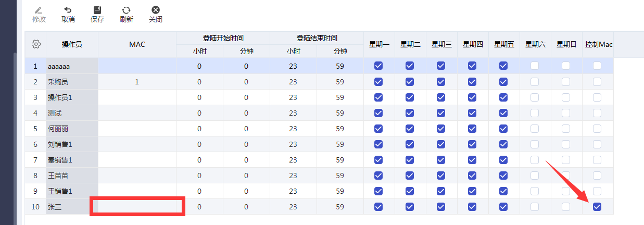Toggle 星期五 checkbox for 何丽丽

click(x=503, y=129)
